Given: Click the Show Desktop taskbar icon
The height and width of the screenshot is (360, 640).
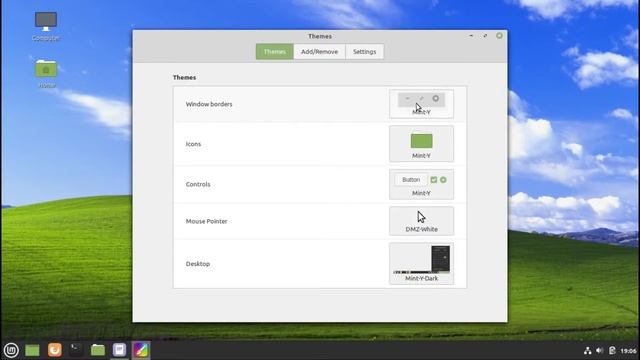Looking at the screenshot, I should [33, 350].
